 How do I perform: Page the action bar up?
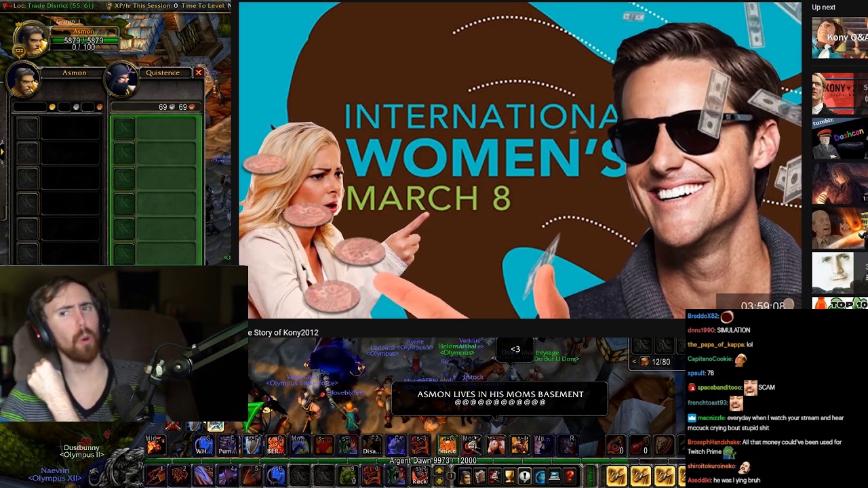[439, 470]
